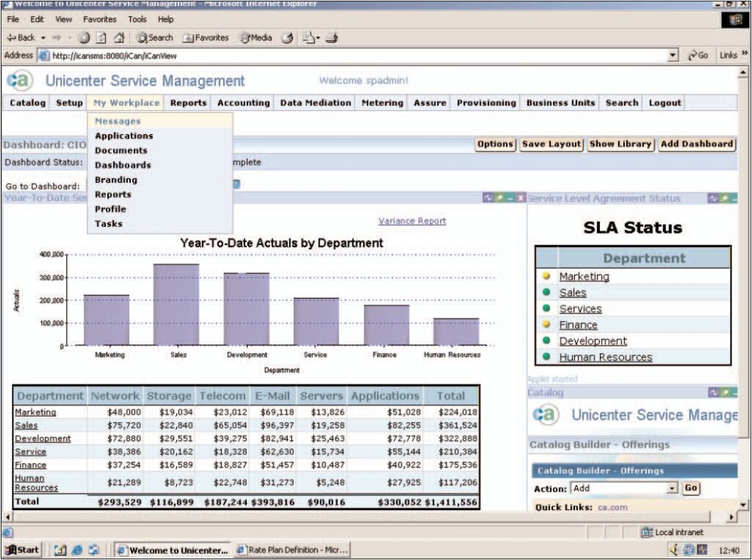The width and height of the screenshot is (752, 560).
Task: Select Dashboards from My Workplace menu
Action: coord(123,165)
